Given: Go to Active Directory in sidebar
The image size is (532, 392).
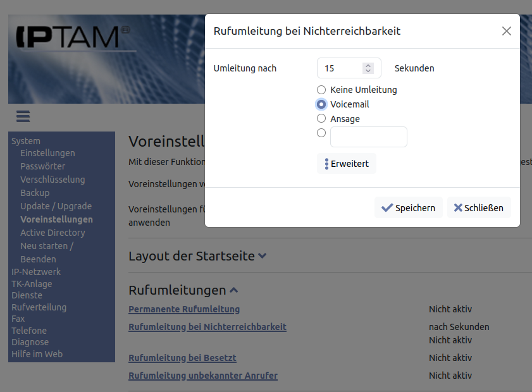Looking at the screenshot, I should pos(53,233).
